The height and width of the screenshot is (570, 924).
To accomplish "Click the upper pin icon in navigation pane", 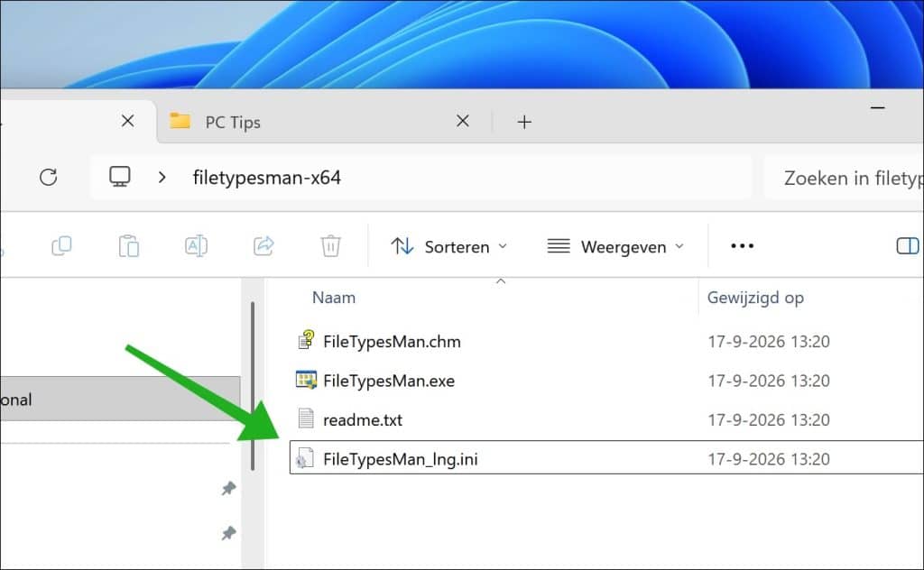I will tap(228, 488).
